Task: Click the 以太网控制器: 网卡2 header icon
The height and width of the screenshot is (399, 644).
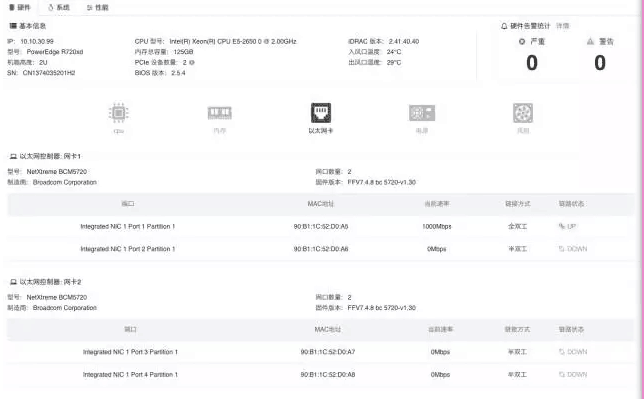Action: pyautogui.click(x=13, y=282)
